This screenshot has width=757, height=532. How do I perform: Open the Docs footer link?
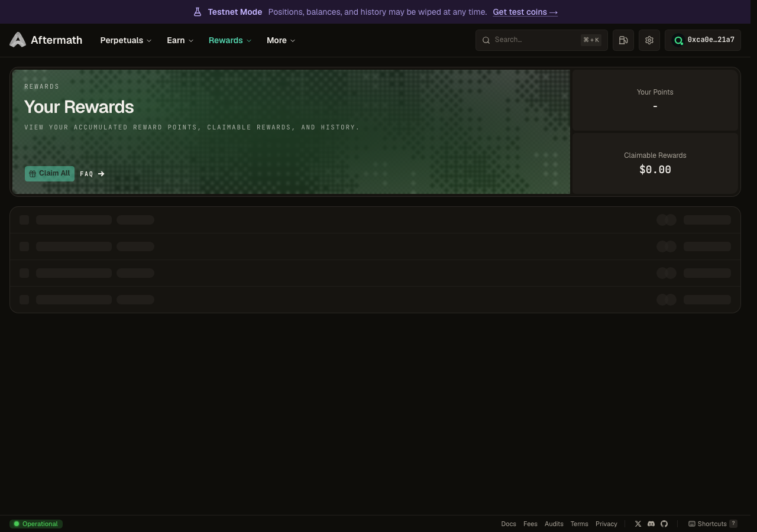pyautogui.click(x=509, y=524)
